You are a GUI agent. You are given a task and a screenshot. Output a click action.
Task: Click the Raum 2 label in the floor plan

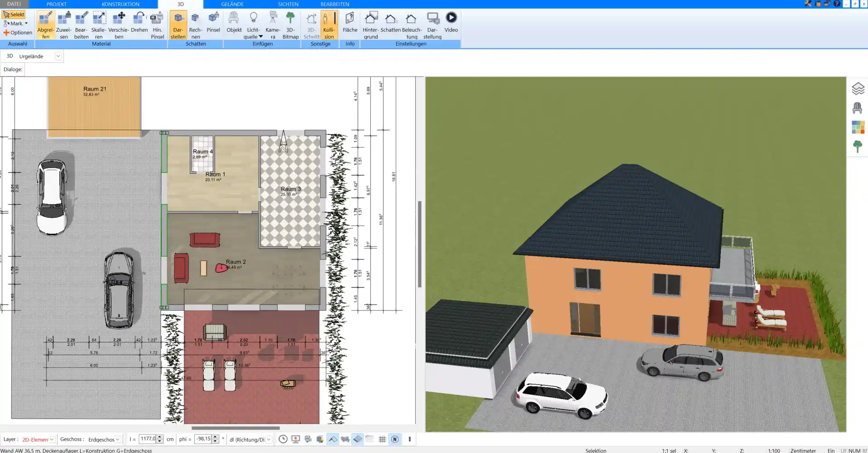tap(236, 262)
